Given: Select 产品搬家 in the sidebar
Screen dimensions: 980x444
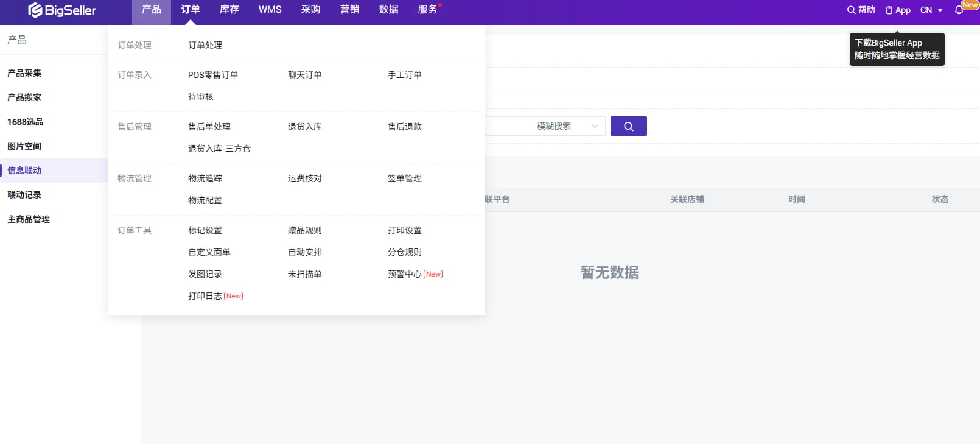Looking at the screenshot, I should pyautogui.click(x=24, y=97).
